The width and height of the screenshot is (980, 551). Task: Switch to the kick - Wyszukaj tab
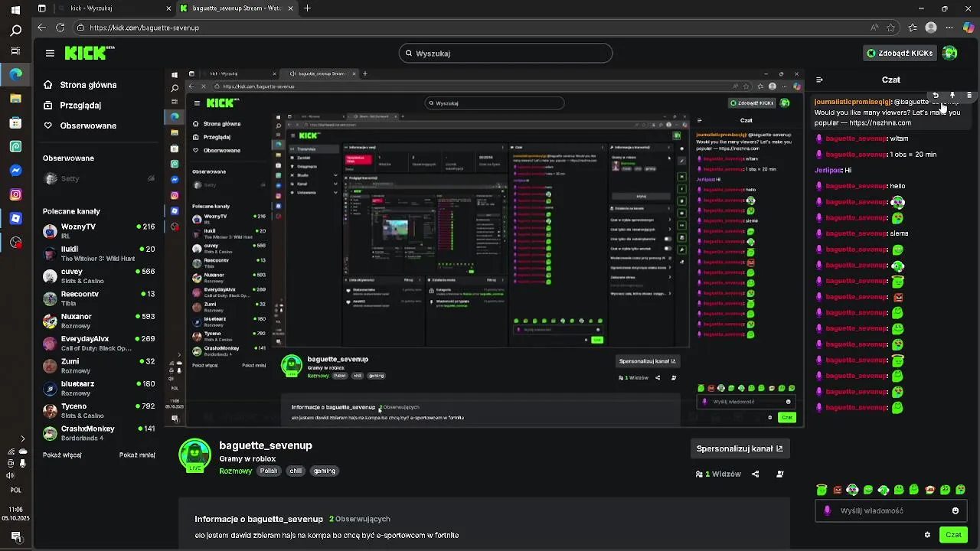(113, 8)
